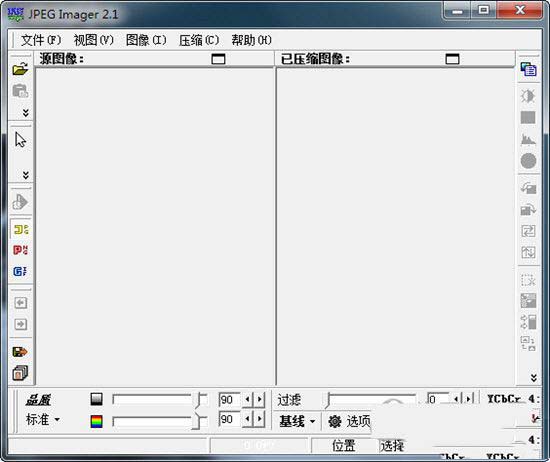Image resolution: width=550 pixels, height=462 pixels.
Task: Click the crop selection icon
Action: click(x=528, y=280)
